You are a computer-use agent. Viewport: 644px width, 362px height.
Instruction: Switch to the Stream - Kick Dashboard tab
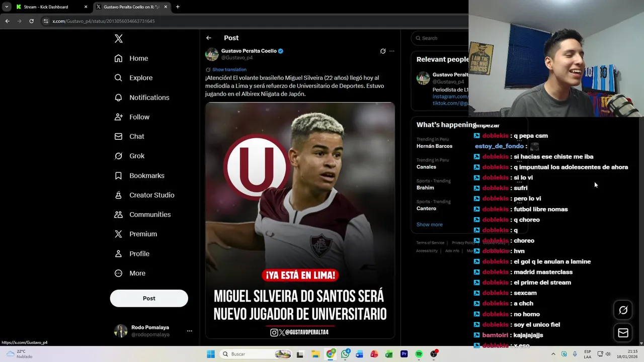(x=50, y=7)
